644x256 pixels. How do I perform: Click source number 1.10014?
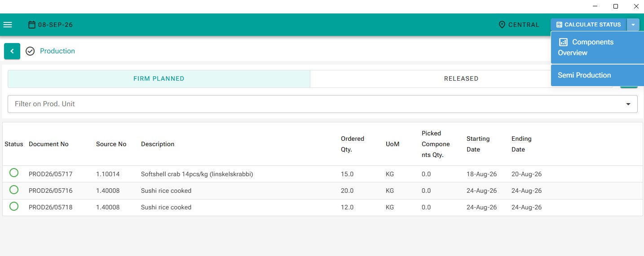(108, 174)
